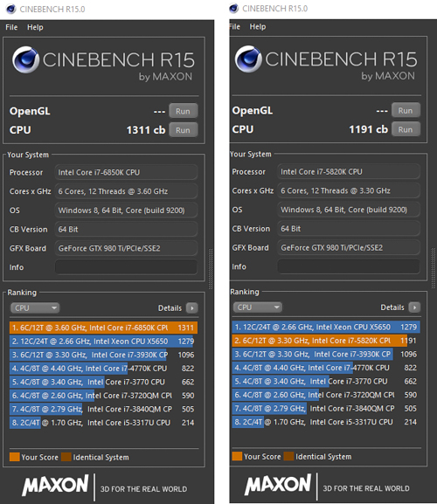Screen dimensions: 437x504
Task: Run the CPU test in right window
Action: 406,129
